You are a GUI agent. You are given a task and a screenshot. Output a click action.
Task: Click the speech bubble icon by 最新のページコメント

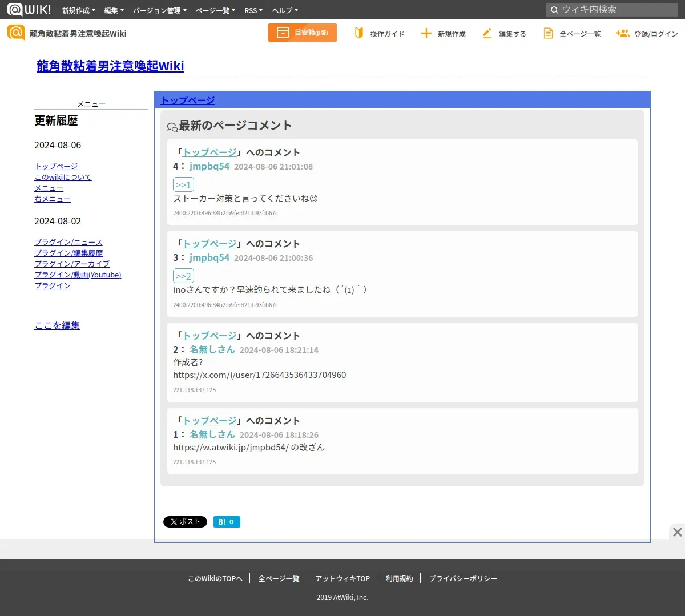pyautogui.click(x=172, y=127)
